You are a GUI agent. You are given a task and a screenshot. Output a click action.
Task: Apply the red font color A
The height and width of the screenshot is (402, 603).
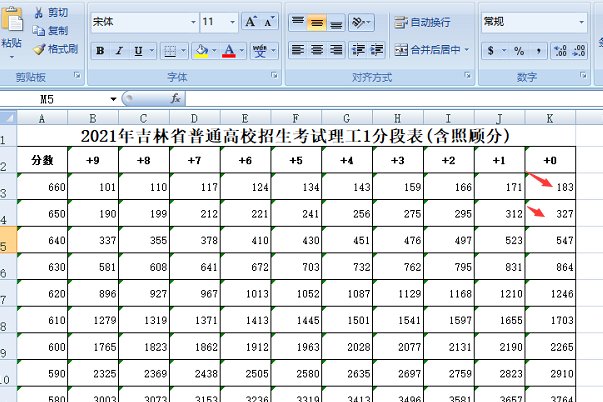(229, 50)
